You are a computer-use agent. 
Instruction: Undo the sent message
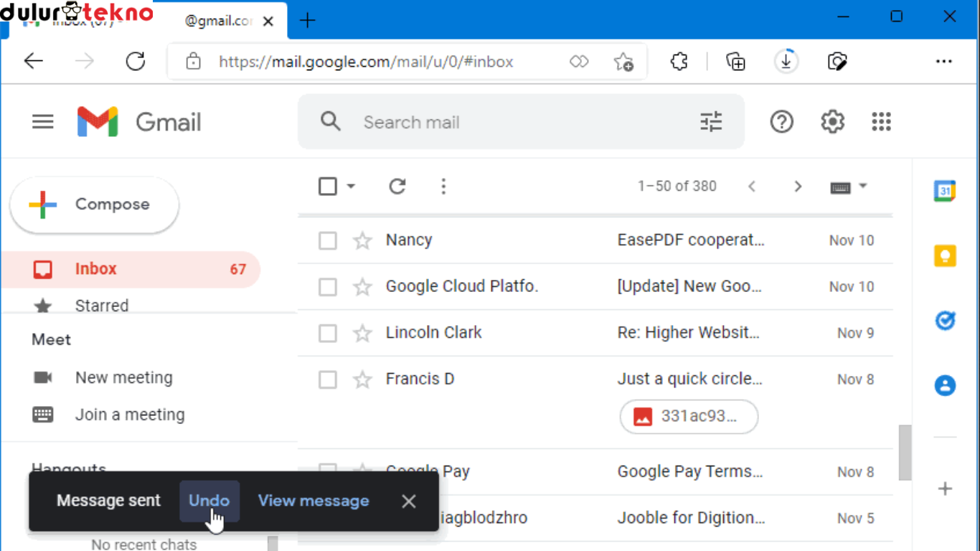pyautogui.click(x=209, y=501)
